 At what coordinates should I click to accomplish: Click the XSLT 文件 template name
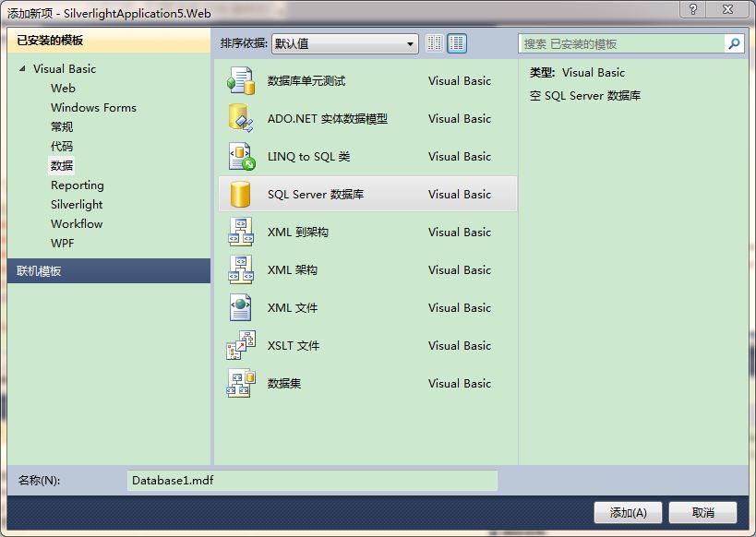294,346
